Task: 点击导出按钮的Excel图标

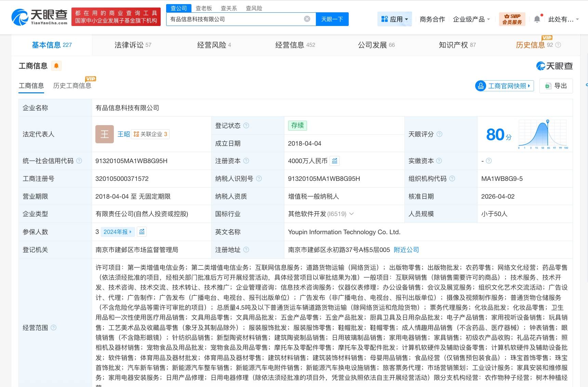Action: [x=548, y=86]
